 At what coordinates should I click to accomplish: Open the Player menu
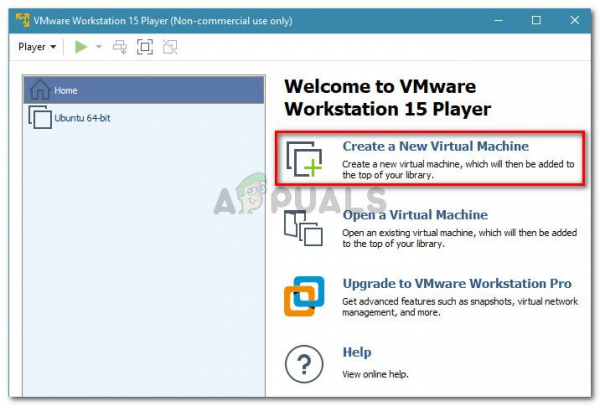(37, 47)
